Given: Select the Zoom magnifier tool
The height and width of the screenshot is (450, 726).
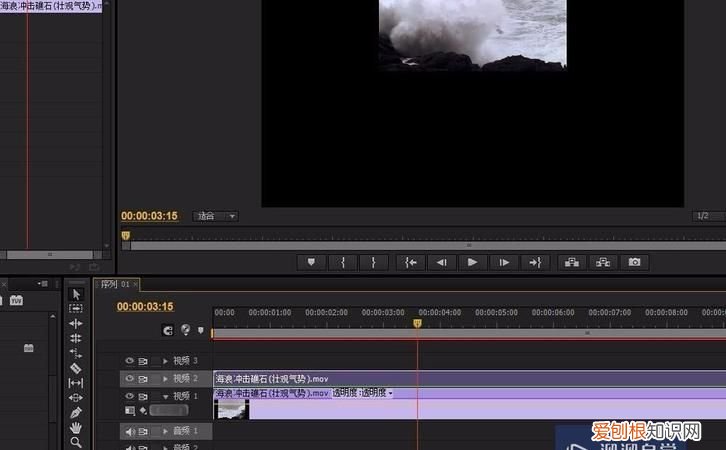Looking at the screenshot, I should coord(76,442).
